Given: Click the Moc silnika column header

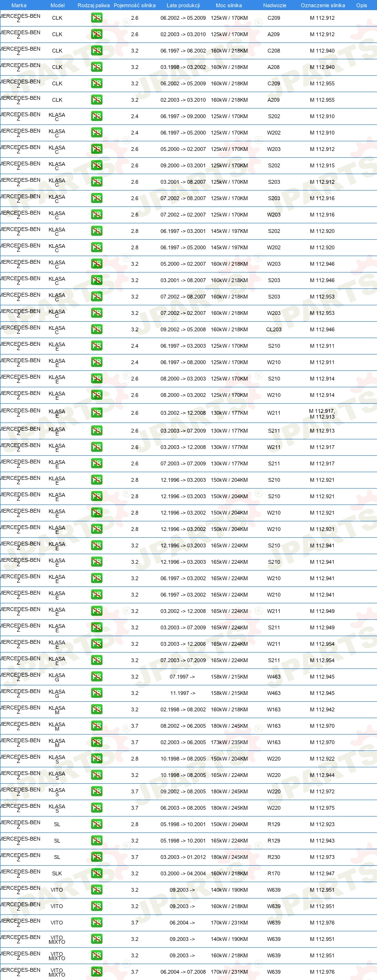Looking at the screenshot, I should pyautogui.click(x=229, y=5).
